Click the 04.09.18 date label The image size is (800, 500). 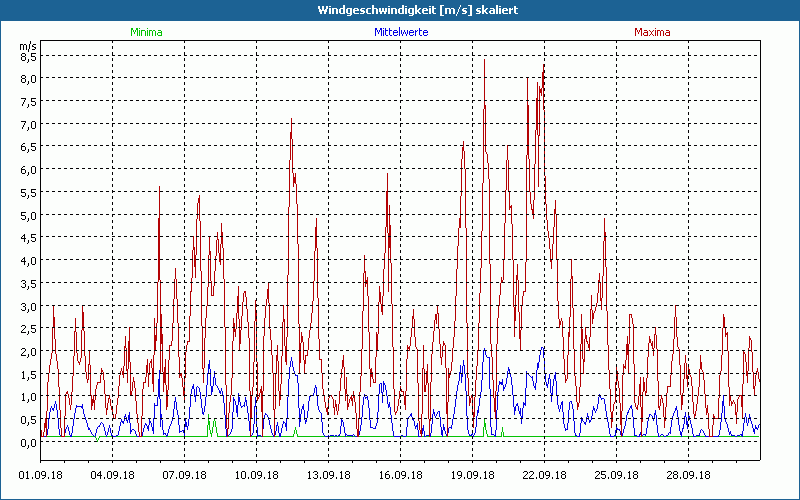pos(113,475)
